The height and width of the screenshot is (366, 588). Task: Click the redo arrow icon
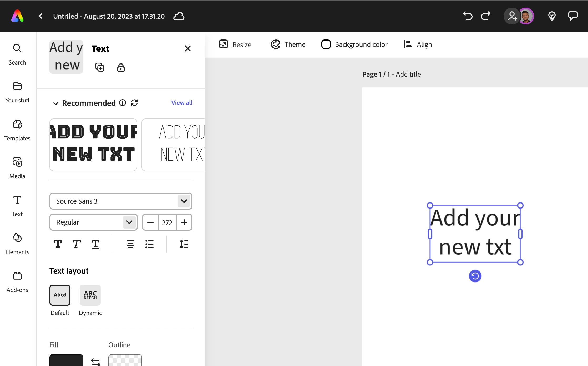(x=485, y=16)
